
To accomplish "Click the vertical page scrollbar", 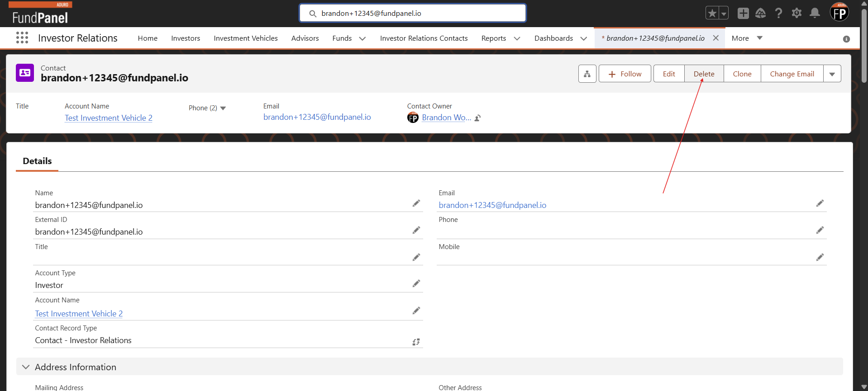I will (x=864, y=45).
